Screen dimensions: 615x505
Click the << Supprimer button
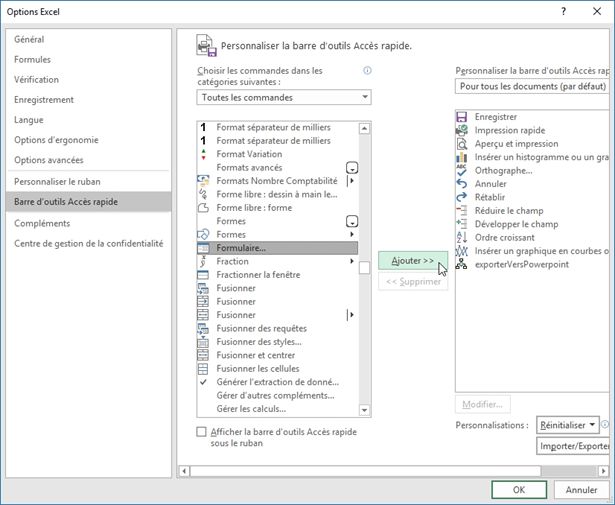tap(413, 282)
